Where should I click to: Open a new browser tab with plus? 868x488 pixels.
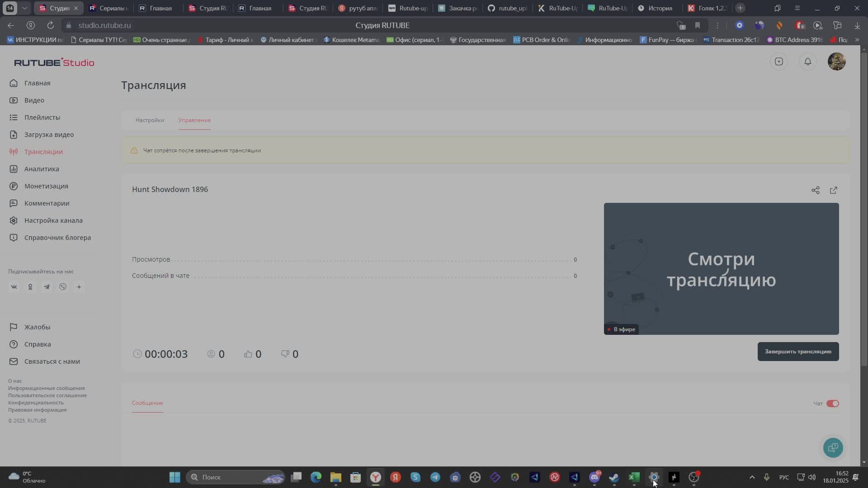pyautogui.click(x=740, y=8)
